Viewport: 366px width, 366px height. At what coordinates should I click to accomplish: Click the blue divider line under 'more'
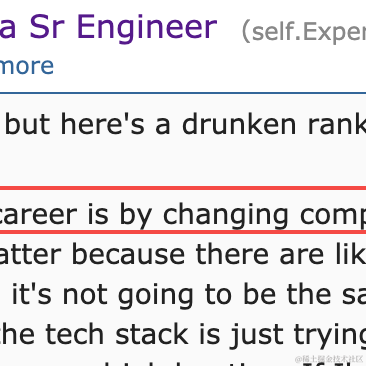point(183,93)
